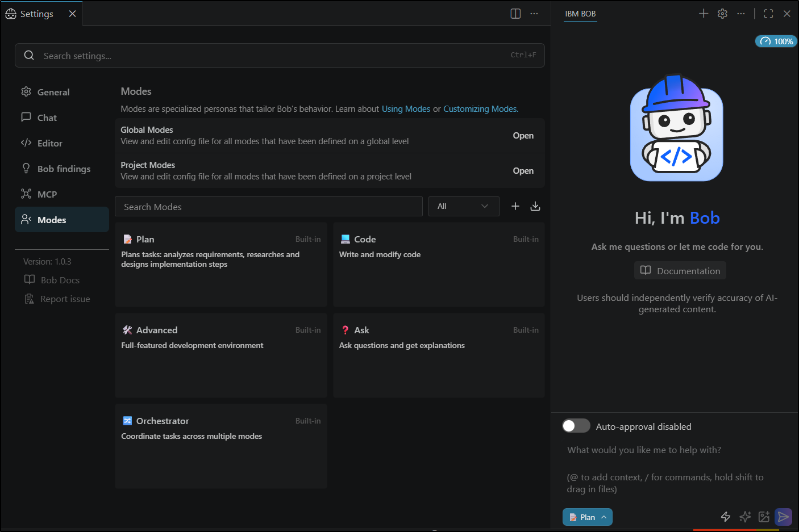This screenshot has height=532, width=799.
Task: Switch to the IBM BOB panel tab
Action: pyautogui.click(x=580, y=14)
